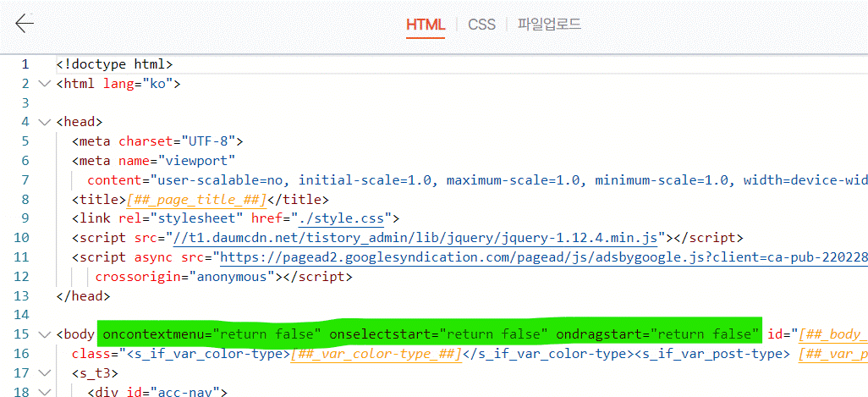Click the onselectstart="return false" attribute

439,334
